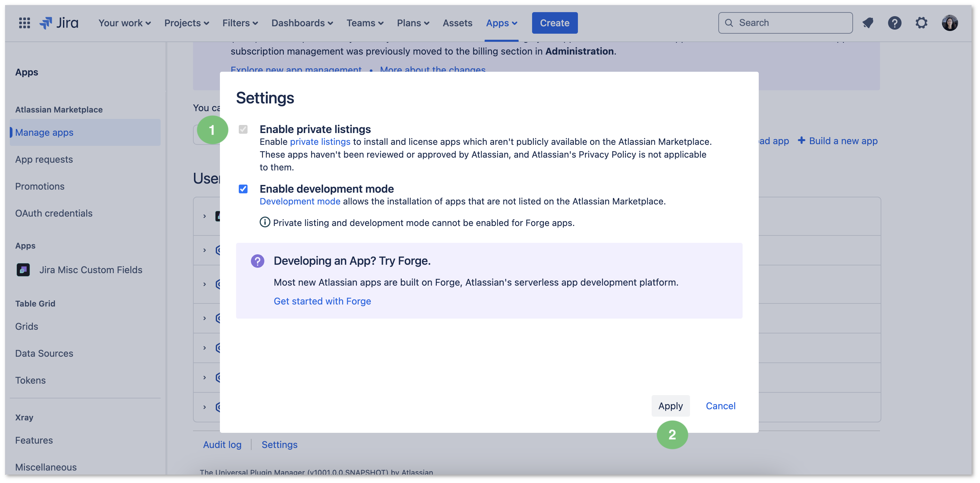Image resolution: width=980 pixels, height=483 pixels.
Task: Open the Dashboards dropdown
Action: 302,23
